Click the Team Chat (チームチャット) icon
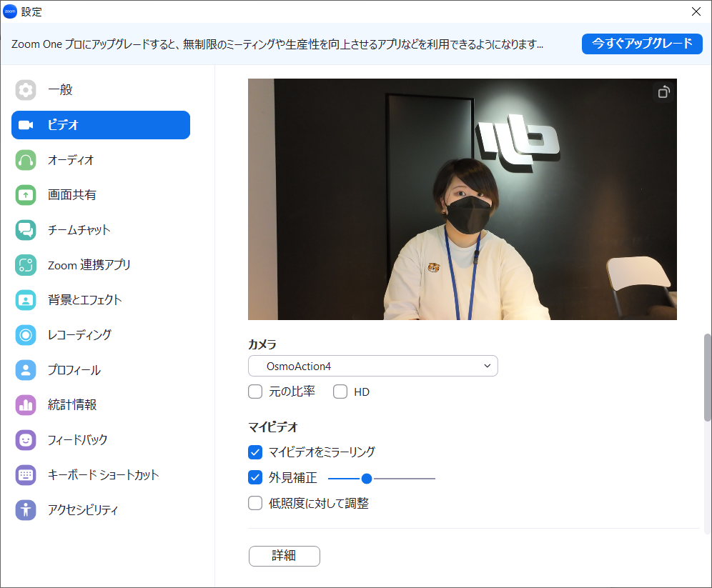The width and height of the screenshot is (712, 588). click(26, 230)
